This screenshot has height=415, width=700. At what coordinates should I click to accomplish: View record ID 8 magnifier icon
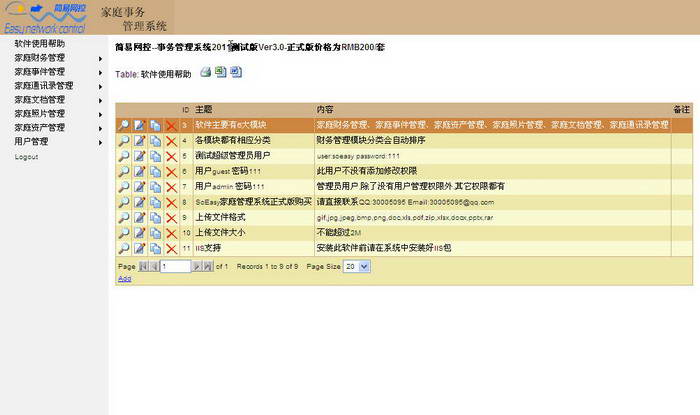point(124,202)
